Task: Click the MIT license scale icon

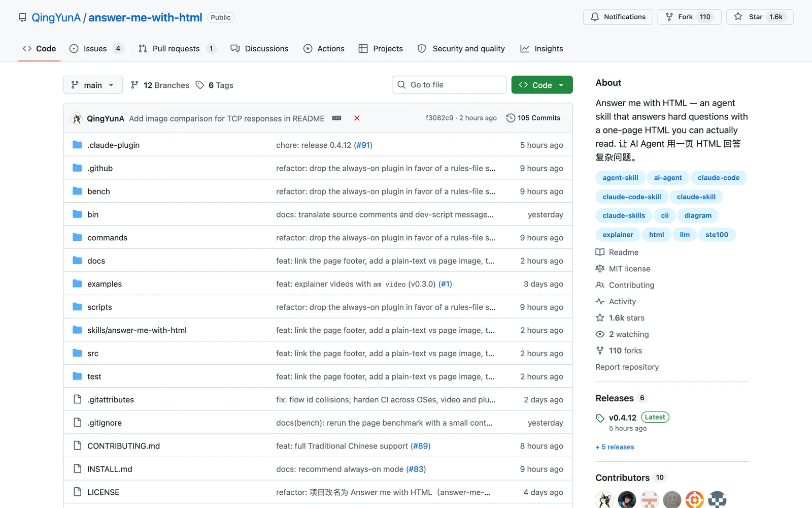Action: pyautogui.click(x=600, y=268)
